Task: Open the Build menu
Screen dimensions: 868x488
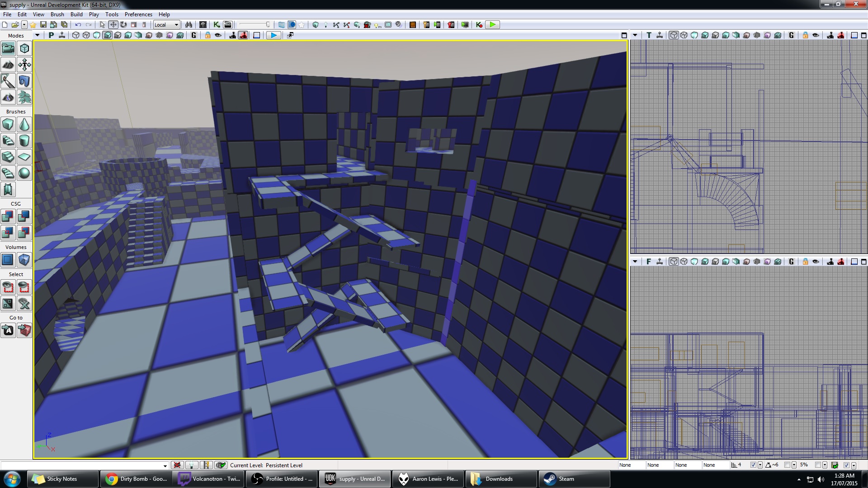Action: click(x=76, y=14)
